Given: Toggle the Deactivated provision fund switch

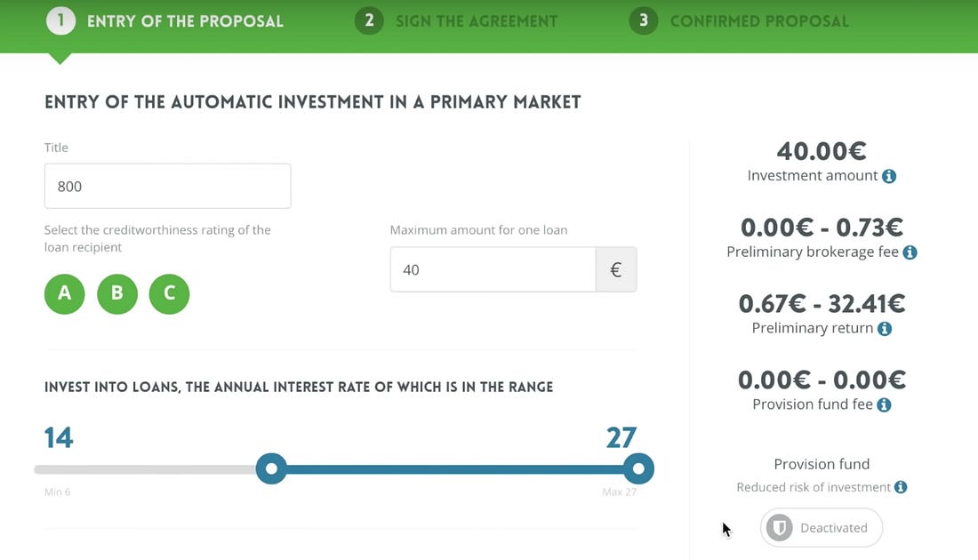Looking at the screenshot, I should pyautogui.click(x=821, y=528).
